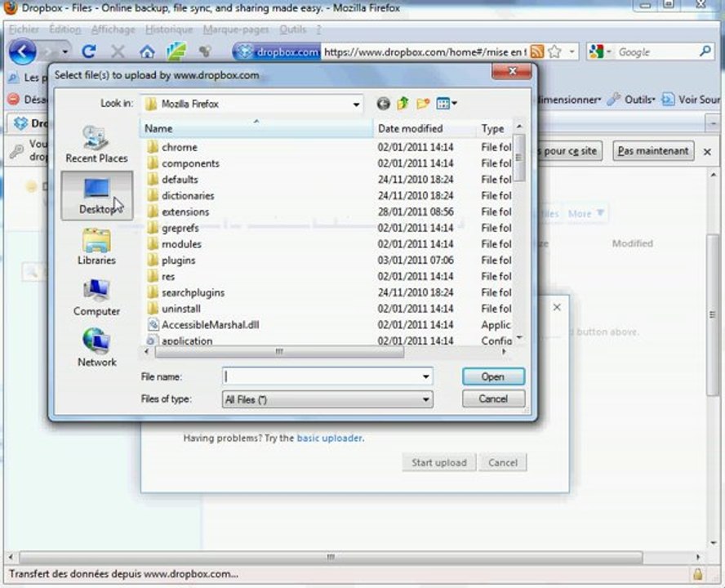Go to Firefox home page icon
The image size is (725, 588).
(147, 51)
